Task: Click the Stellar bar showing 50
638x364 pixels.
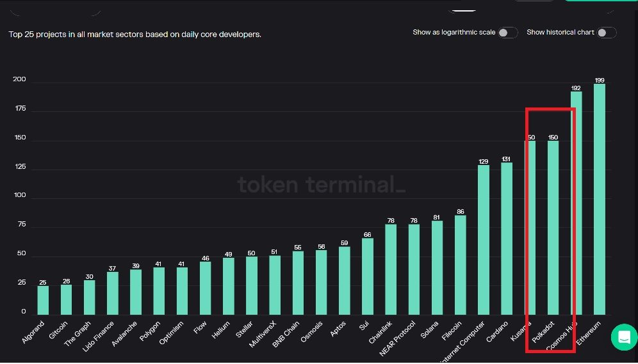Action: click(252, 285)
